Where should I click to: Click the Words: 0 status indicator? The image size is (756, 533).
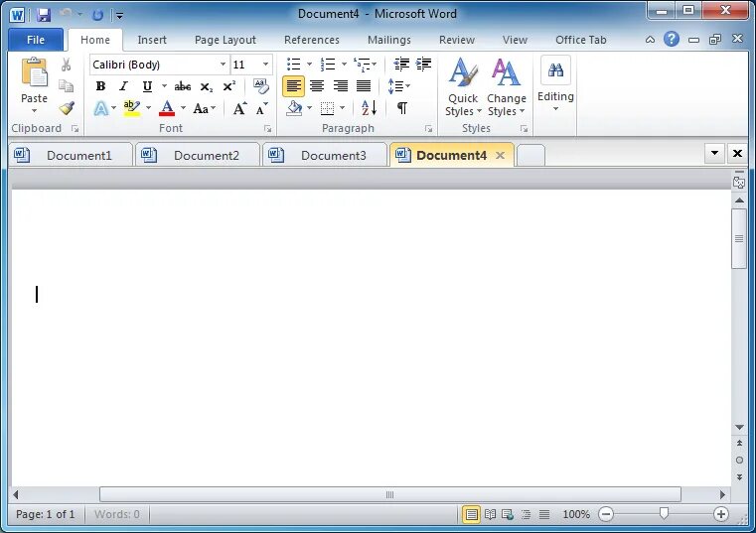tap(117, 515)
